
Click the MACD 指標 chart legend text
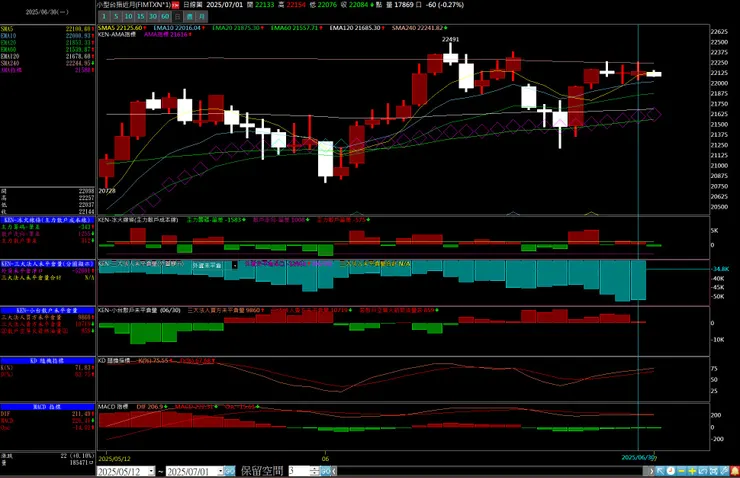click(113, 406)
